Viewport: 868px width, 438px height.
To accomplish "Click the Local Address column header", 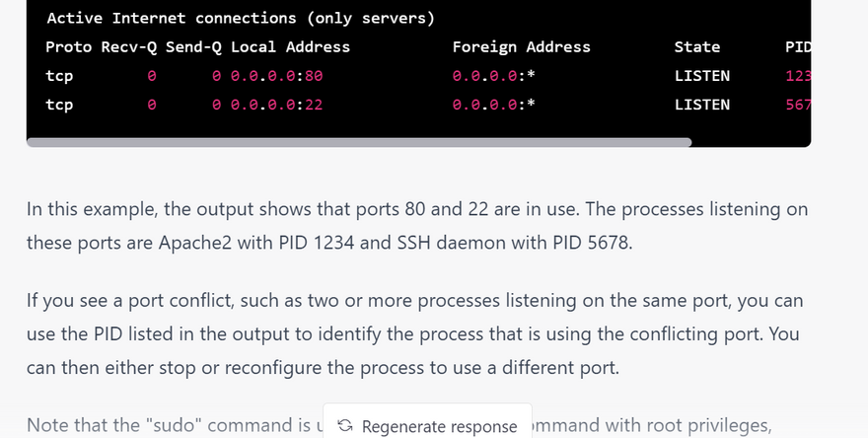I will (x=290, y=46).
